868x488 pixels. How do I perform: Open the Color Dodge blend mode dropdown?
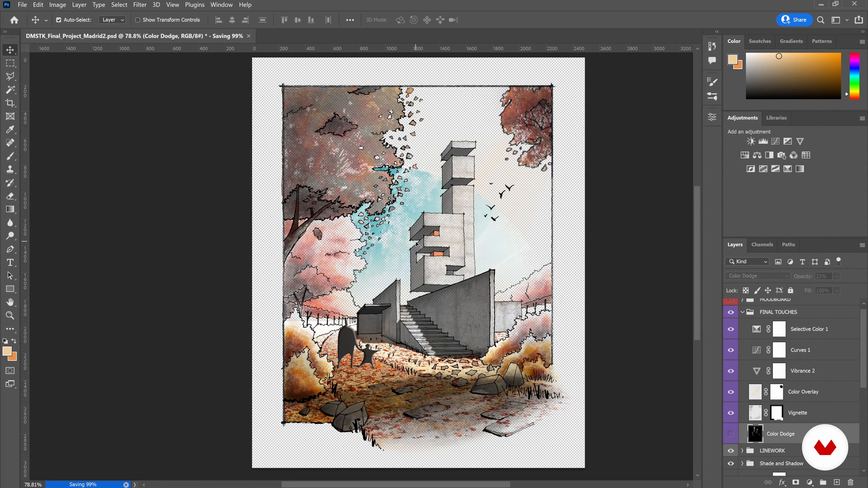[757, 276]
